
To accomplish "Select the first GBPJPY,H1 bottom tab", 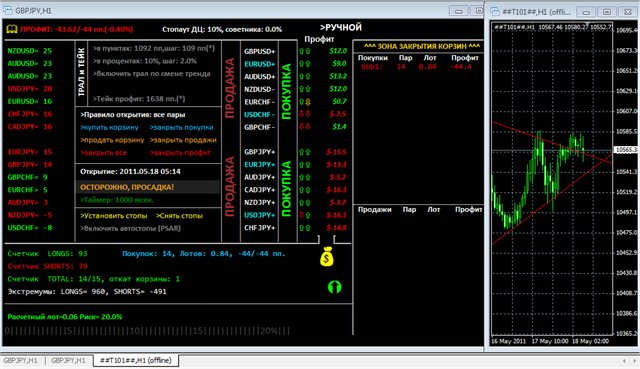I will (x=20, y=360).
